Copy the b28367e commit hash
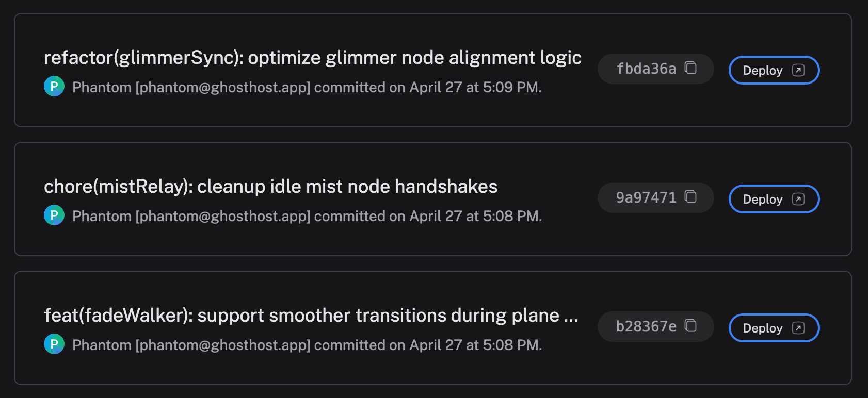This screenshot has height=398, width=868. [692, 326]
